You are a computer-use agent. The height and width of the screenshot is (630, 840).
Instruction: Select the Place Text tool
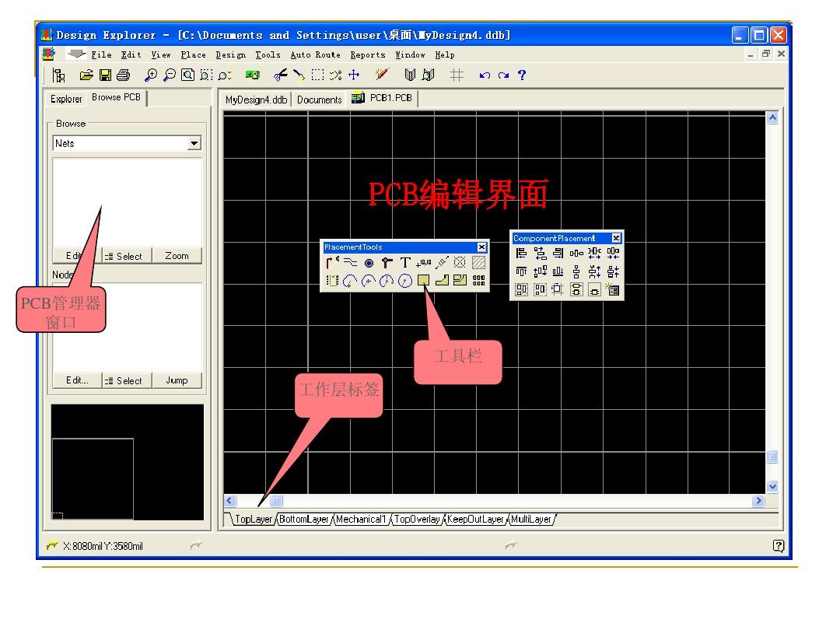coord(406,263)
